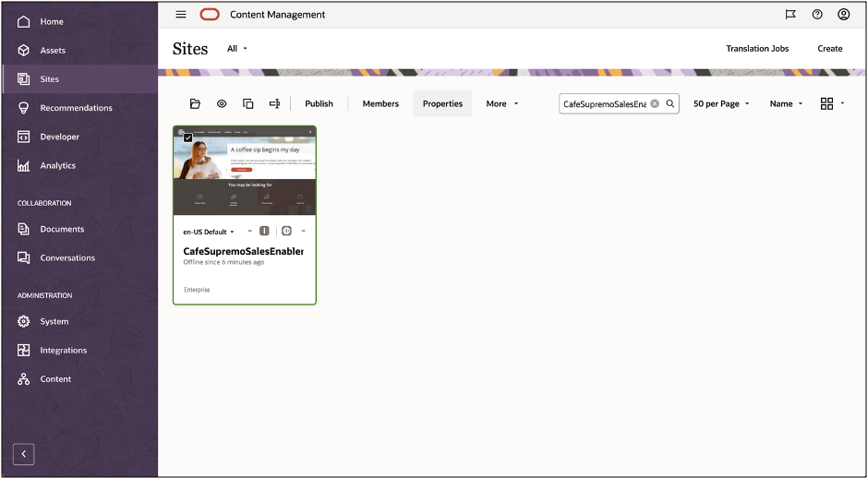
Task: Click 'Offline since 6 minutes ago' text
Action: coord(223,262)
